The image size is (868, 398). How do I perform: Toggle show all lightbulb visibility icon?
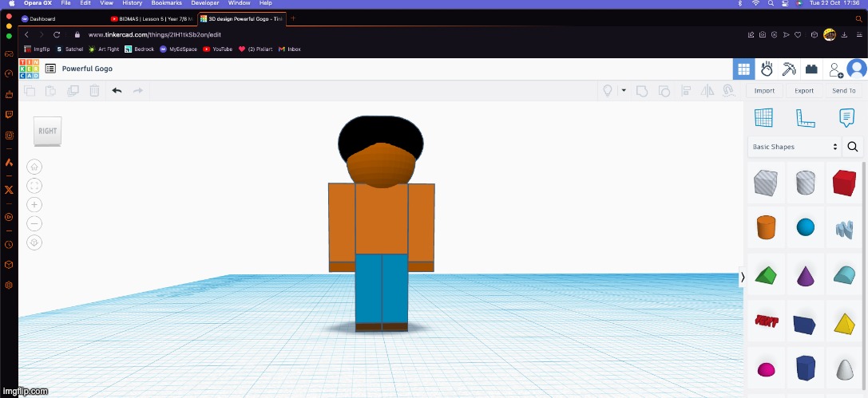[x=607, y=91]
